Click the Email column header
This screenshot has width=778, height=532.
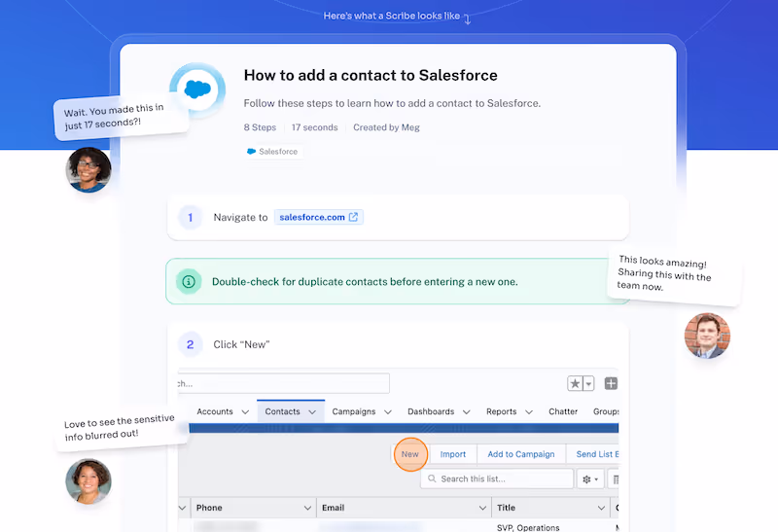click(404, 508)
